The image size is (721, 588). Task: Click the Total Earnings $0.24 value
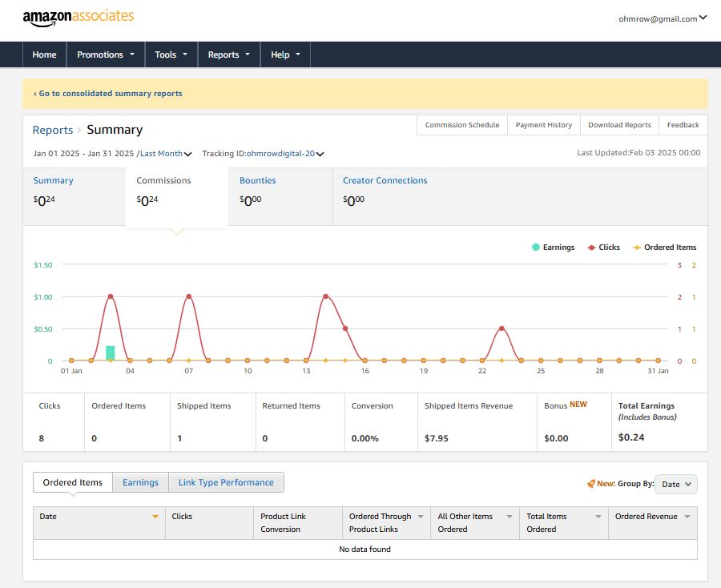click(x=631, y=437)
